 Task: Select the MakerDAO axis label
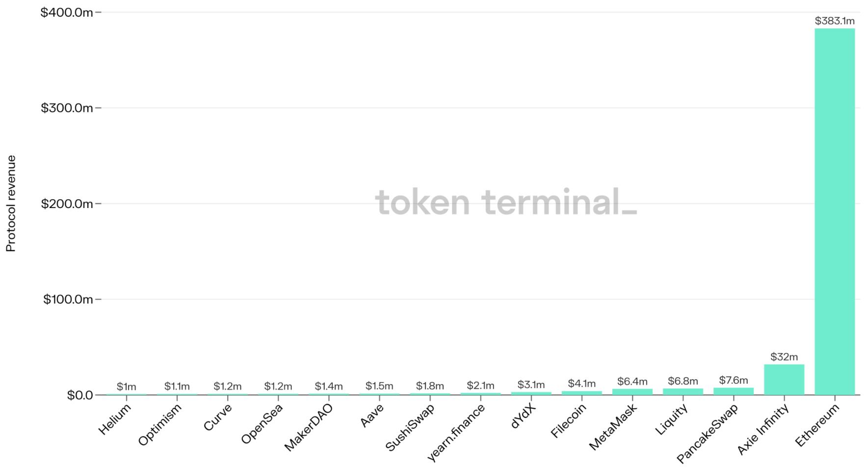309,427
